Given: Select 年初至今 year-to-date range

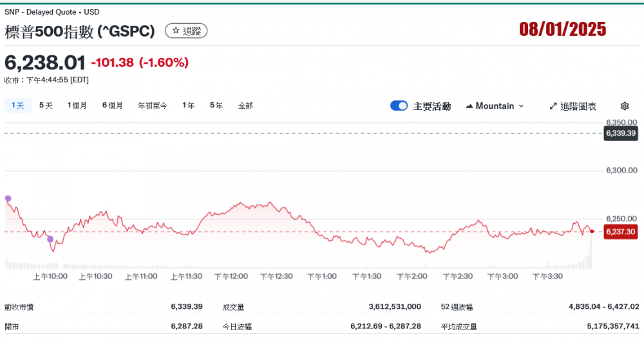Looking at the screenshot, I should coord(152,106).
